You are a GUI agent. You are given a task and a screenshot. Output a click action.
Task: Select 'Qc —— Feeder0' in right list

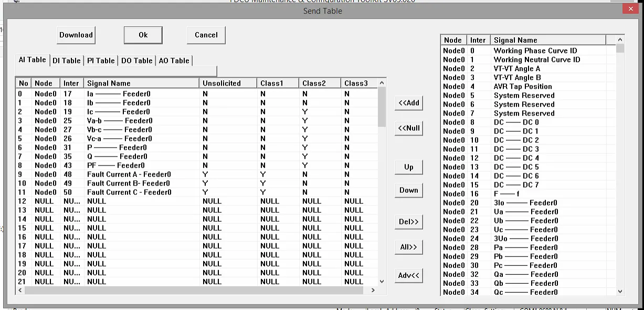(529, 292)
